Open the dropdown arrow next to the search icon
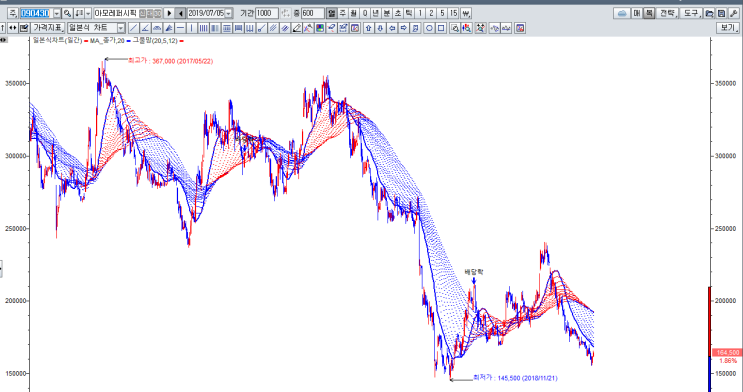The image size is (743, 392). pos(88,13)
